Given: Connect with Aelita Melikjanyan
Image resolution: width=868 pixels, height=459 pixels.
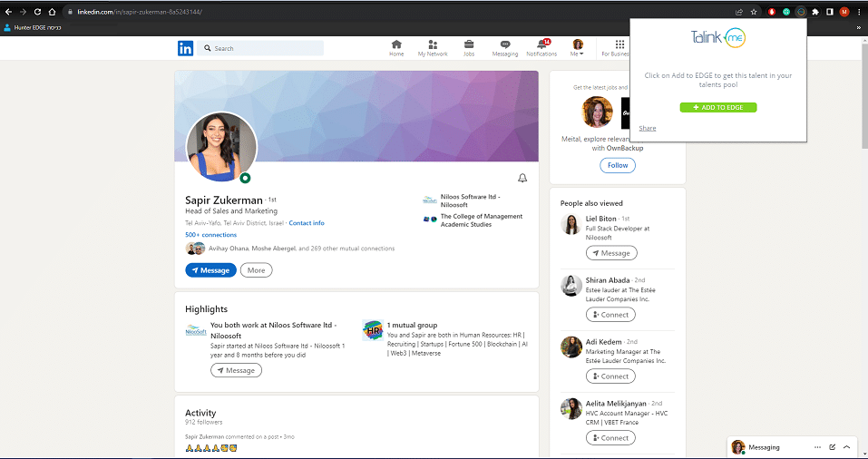Looking at the screenshot, I should point(610,437).
